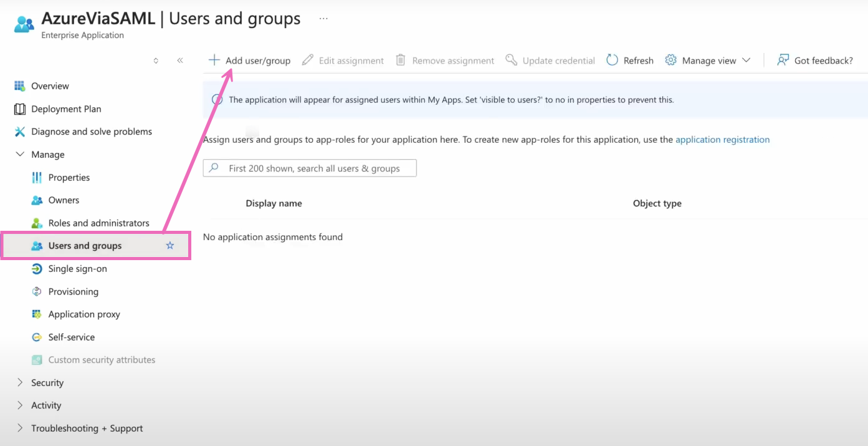Image resolution: width=868 pixels, height=446 pixels.
Task: Click the Diagnose and solve problems wrench icon
Action: [19, 132]
